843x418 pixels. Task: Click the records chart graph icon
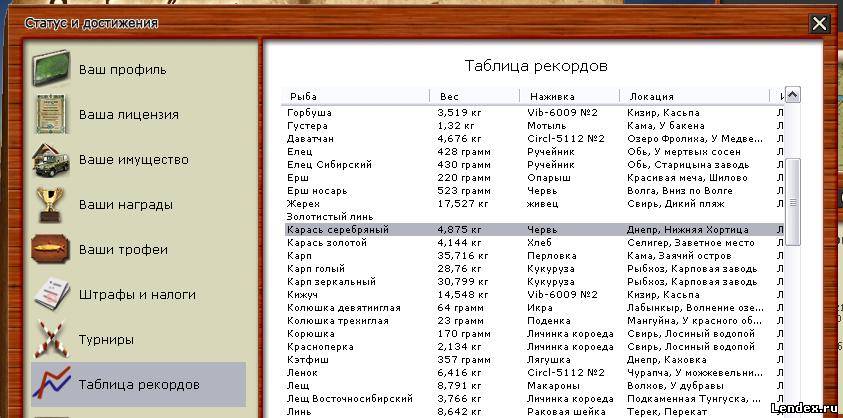pos(51,383)
